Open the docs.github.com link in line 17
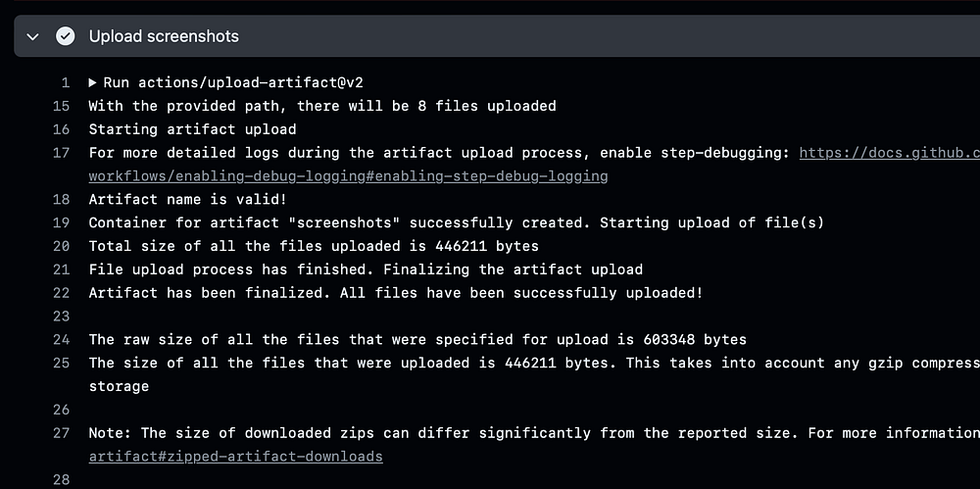The height and width of the screenshot is (489, 980). (889, 153)
